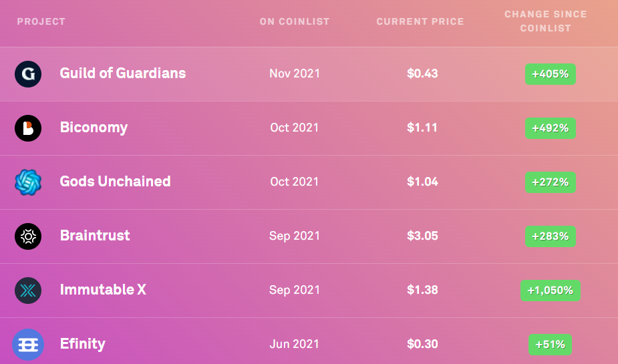Select the Immutable X project name

point(103,290)
